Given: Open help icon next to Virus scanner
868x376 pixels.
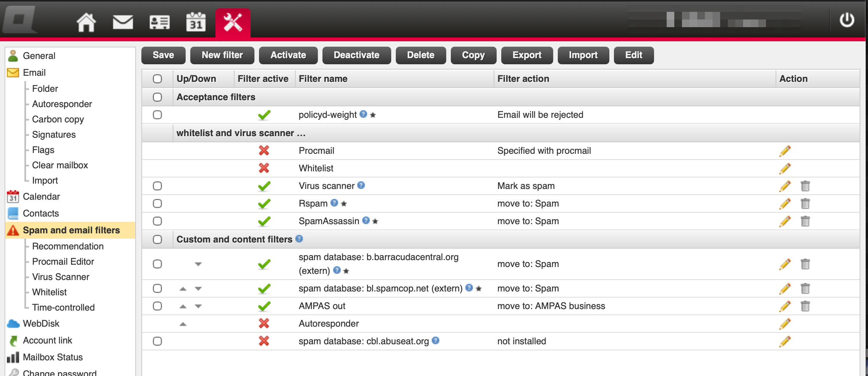Looking at the screenshot, I should 361,185.
